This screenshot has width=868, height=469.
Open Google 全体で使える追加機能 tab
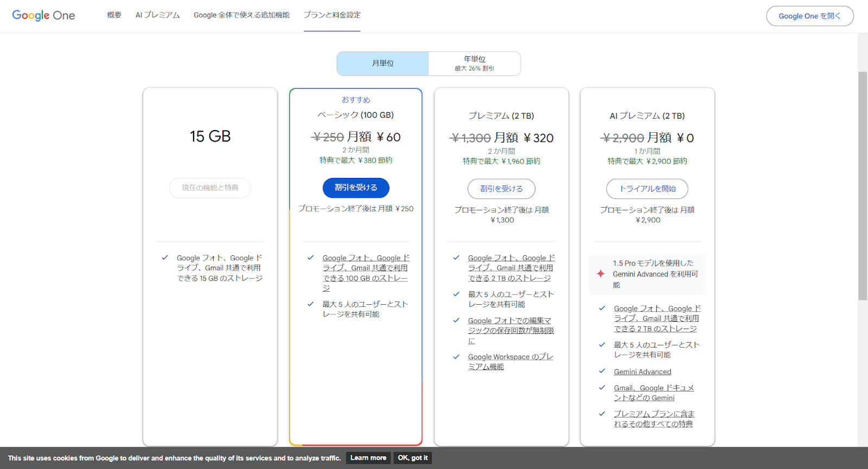pos(241,15)
